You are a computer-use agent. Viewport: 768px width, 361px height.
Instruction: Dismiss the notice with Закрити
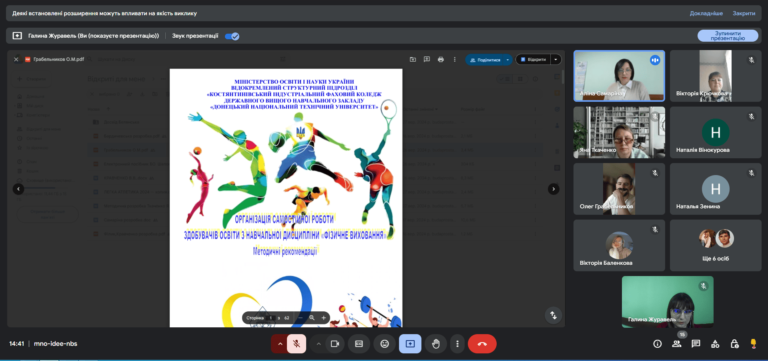(744, 13)
